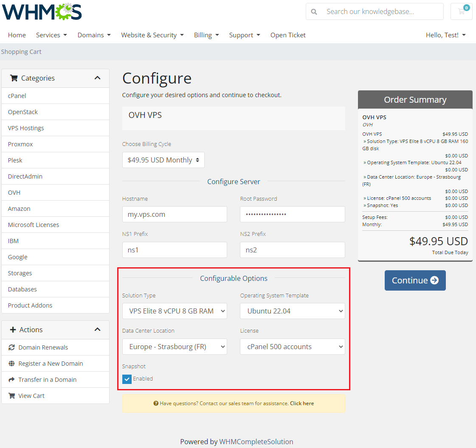Open the Data Center Location dropdown

(x=175, y=346)
